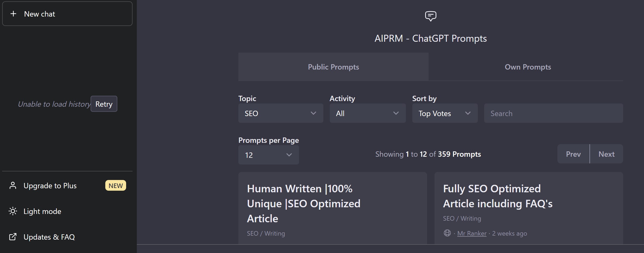Switch to the Public Prompts tab
This screenshot has width=644, height=253.
pyautogui.click(x=333, y=67)
